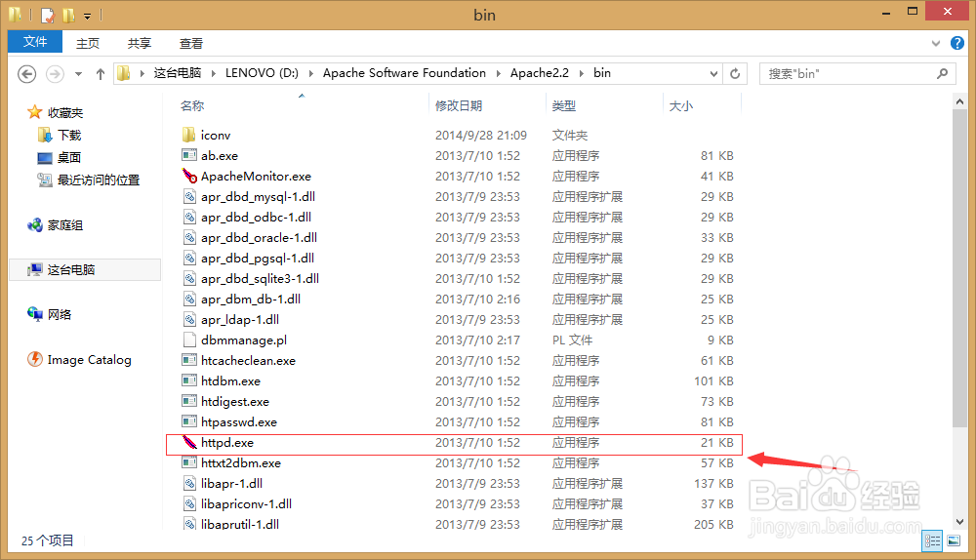This screenshot has height=560, width=976.
Task: Open Customize Quick Access Toolbar dropdown
Action: click(87, 16)
